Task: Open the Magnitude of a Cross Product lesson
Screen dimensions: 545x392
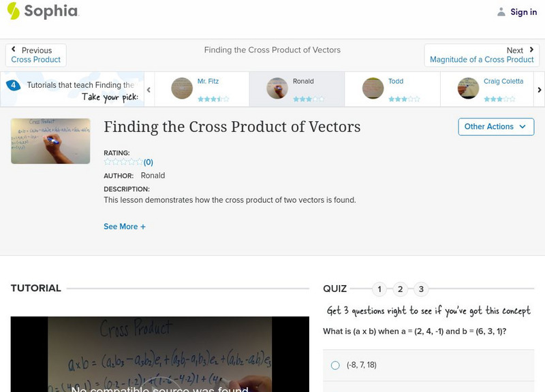Action: [x=483, y=59]
